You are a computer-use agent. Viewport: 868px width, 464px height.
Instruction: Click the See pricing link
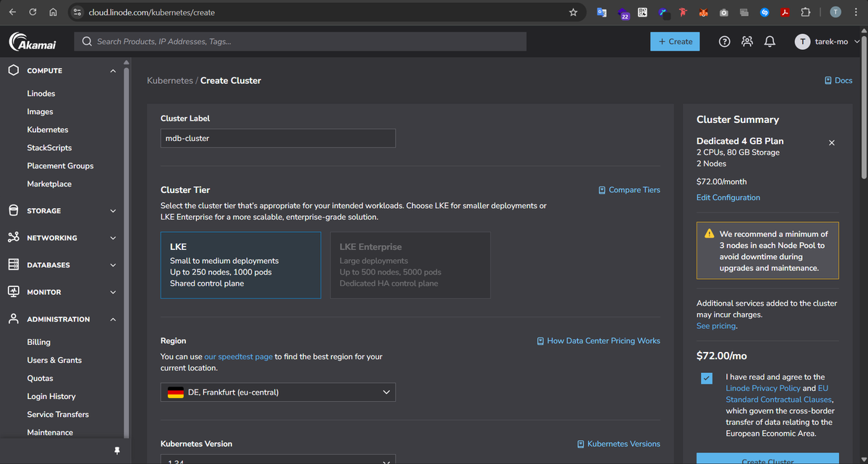[x=716, y=327]
